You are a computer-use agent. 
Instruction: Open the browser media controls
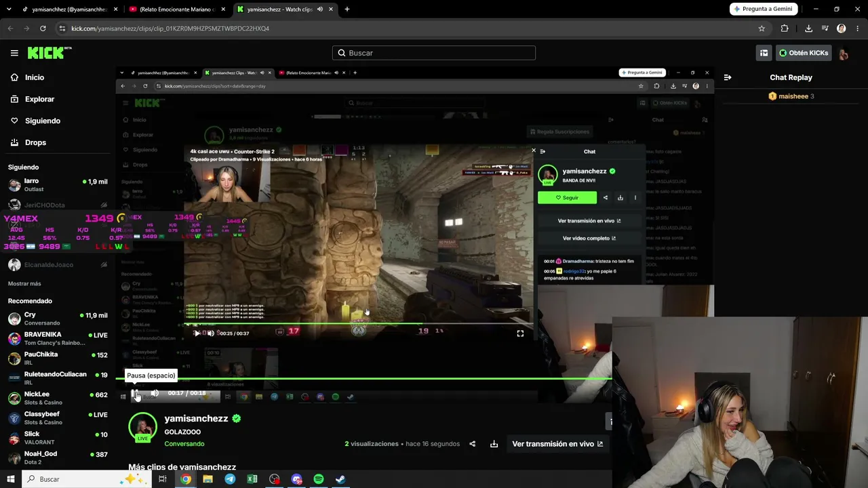pyautogui.click(x=825, y=28)
